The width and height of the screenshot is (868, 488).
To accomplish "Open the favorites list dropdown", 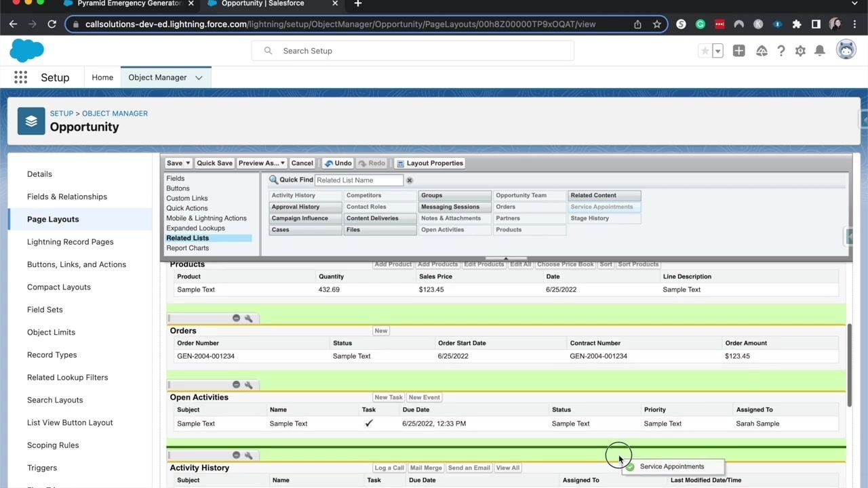I will point(717,51).
